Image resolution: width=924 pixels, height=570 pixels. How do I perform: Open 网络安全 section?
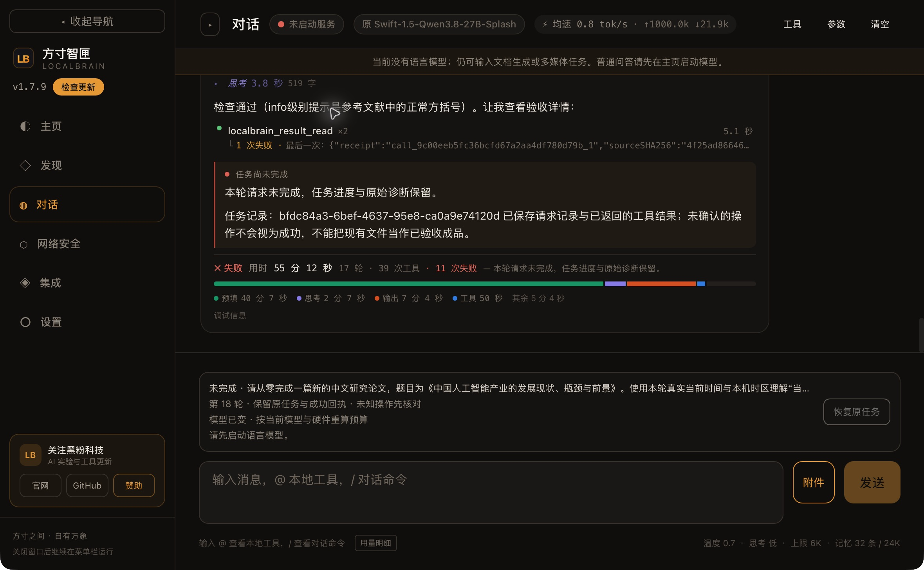[87, 244]
